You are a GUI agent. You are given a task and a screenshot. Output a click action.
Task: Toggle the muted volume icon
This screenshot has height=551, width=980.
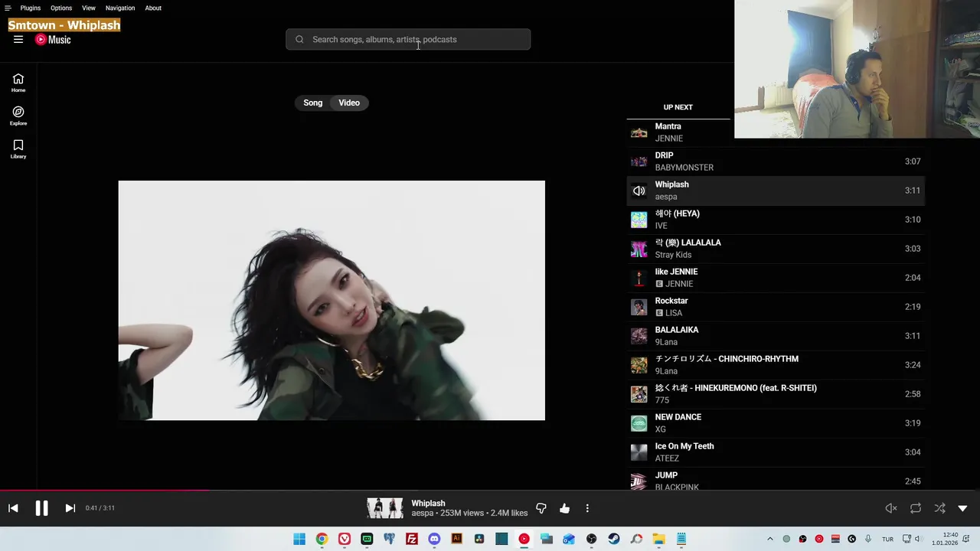[x=891, y=508]
